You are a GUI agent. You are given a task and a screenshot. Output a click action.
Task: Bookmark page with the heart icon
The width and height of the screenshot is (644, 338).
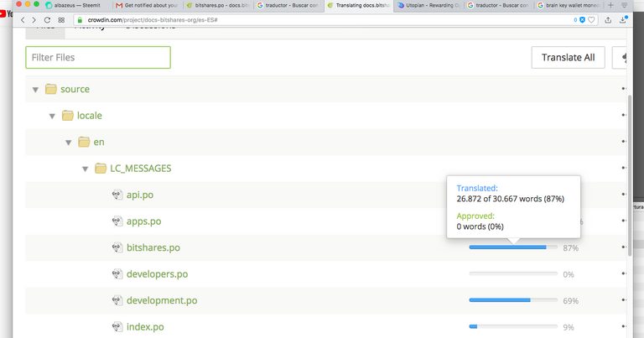pyautogui.click(x=591, y=20)
